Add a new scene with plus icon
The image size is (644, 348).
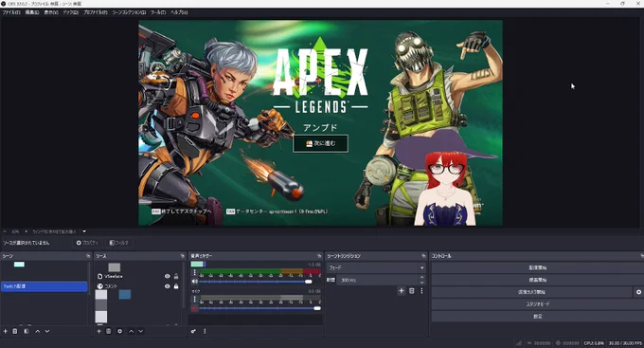coord(6,331)
